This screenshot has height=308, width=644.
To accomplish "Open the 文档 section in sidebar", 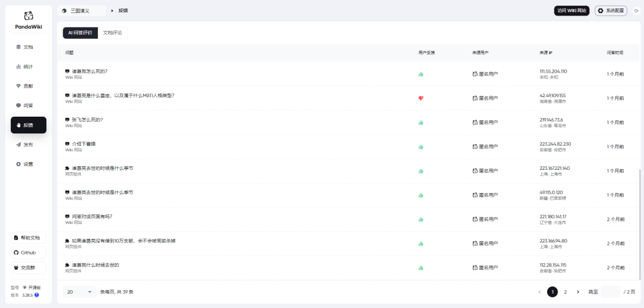I will click(28, 47).
